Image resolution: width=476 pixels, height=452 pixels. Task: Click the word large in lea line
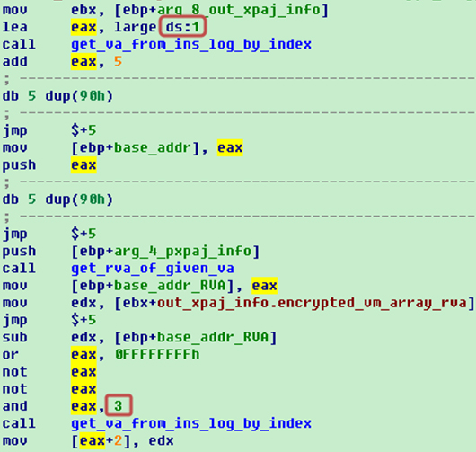[136, 28]
